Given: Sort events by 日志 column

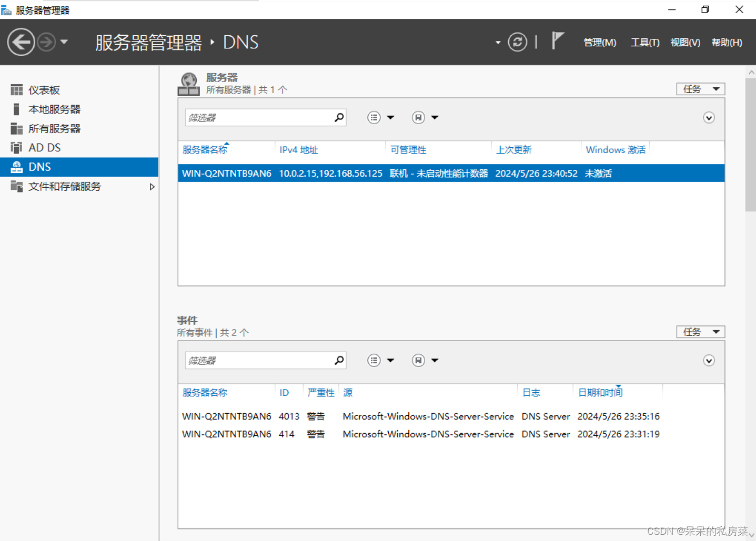Looking at the screenshot, I should [531, 393].
